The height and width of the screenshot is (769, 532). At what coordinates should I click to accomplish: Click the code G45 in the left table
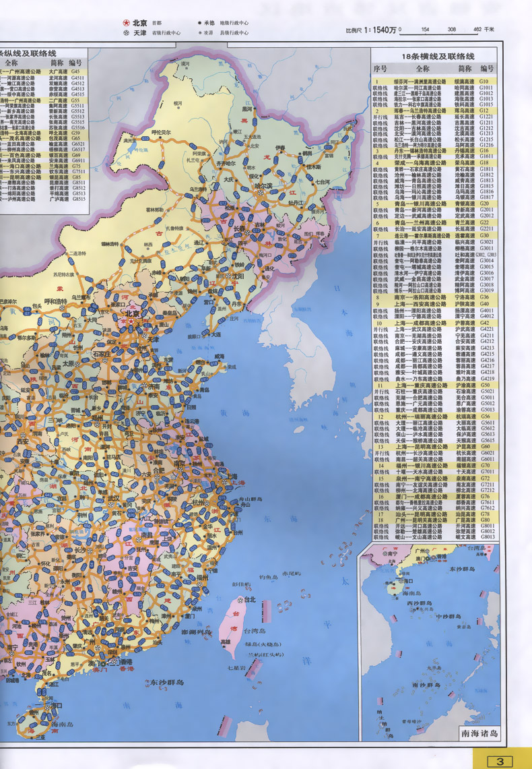(75, 71)
